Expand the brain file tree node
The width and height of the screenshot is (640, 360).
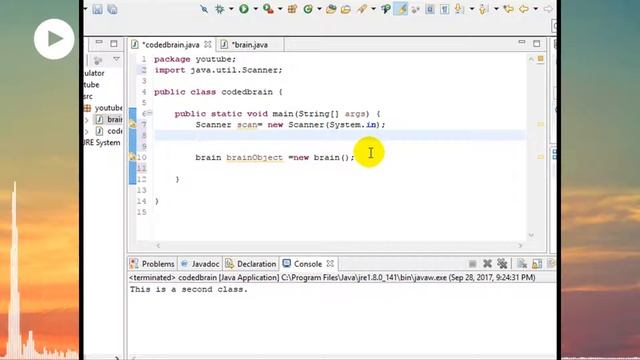[87, 120]
